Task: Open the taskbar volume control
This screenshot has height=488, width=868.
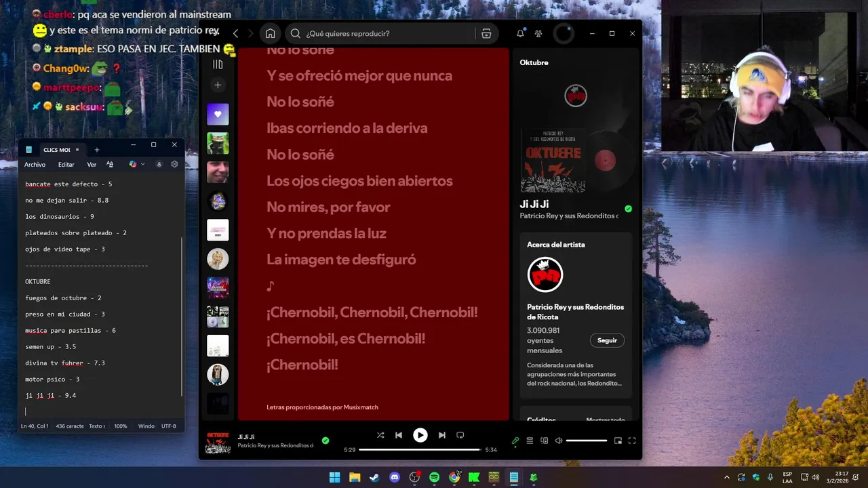Action: 815,477
